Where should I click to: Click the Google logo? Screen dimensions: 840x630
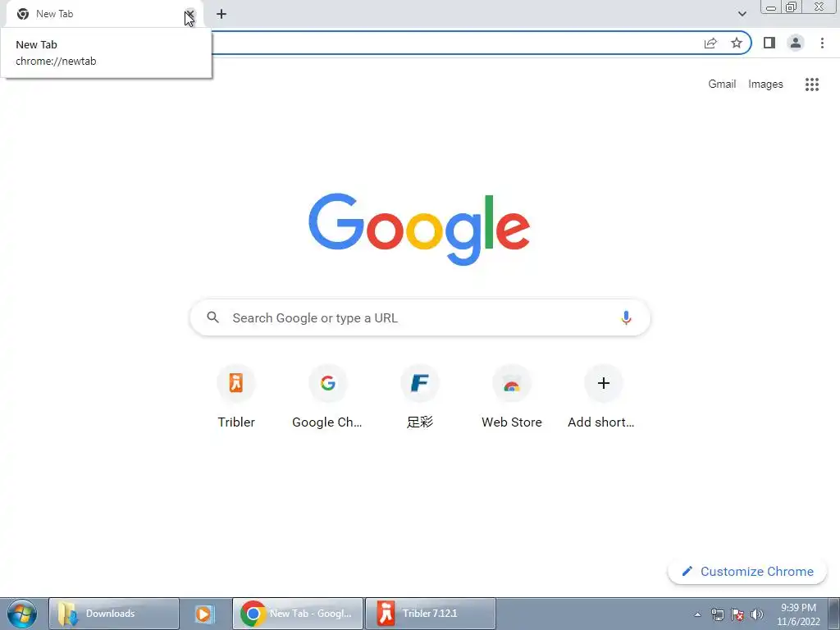point(419,229)
